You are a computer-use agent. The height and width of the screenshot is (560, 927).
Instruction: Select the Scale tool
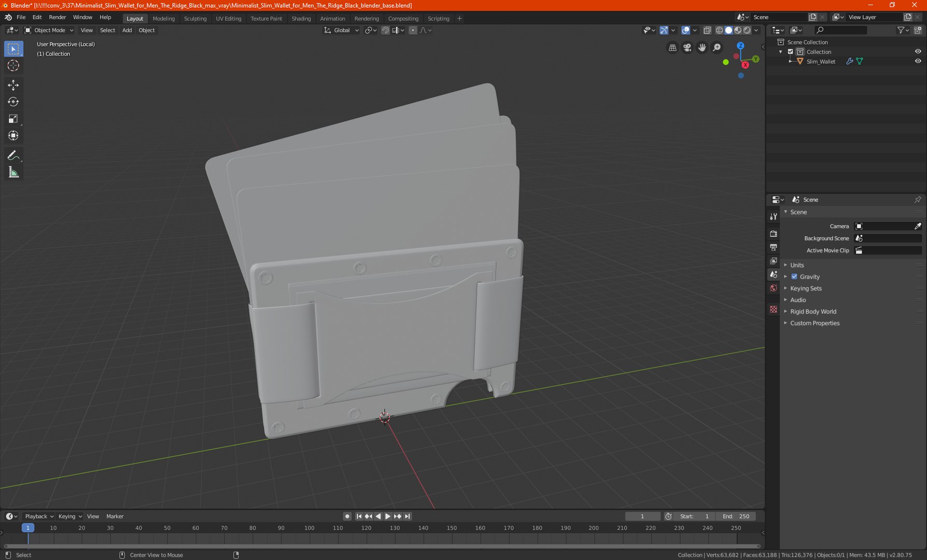click(x=13, y=119)
